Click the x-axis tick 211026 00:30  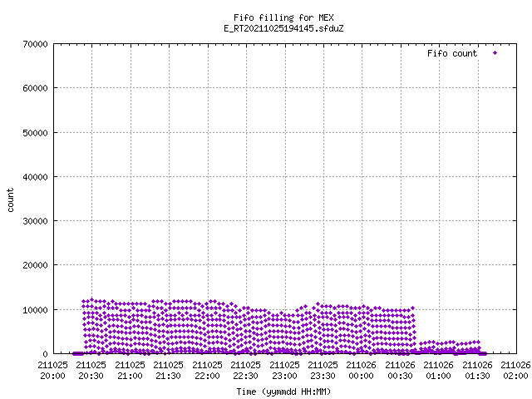pos(401,371)
